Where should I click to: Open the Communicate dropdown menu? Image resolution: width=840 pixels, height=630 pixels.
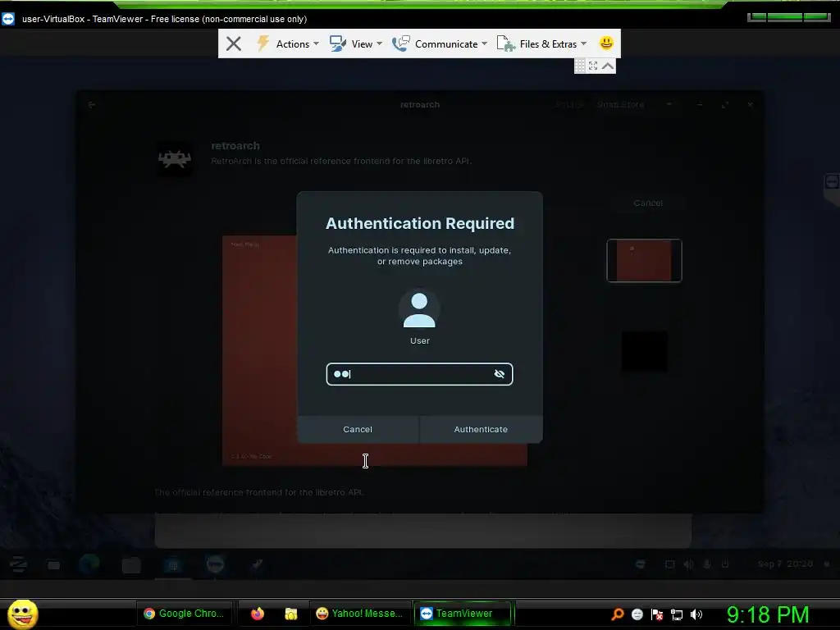451,44
